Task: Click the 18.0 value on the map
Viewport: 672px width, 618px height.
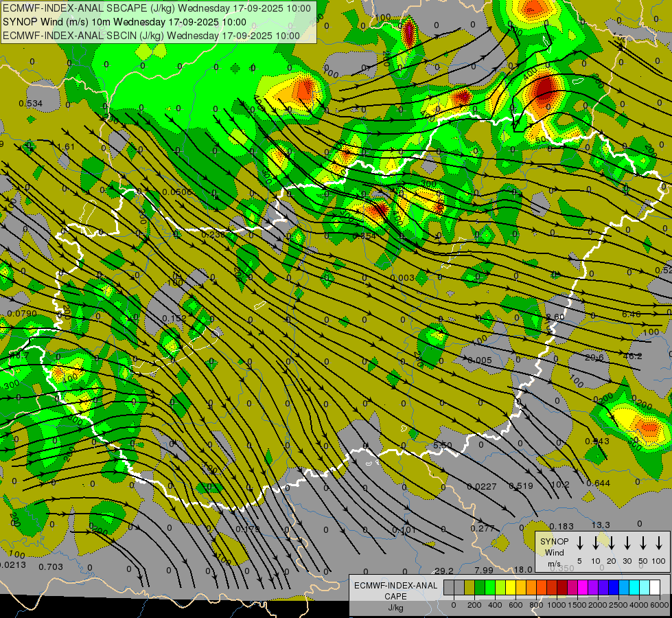Action: (523, 569)
